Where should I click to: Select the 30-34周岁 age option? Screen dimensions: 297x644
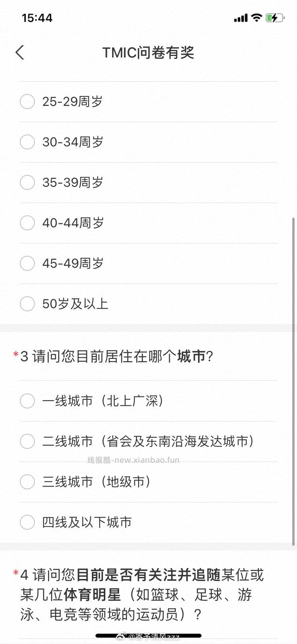[x=27, y=142]
